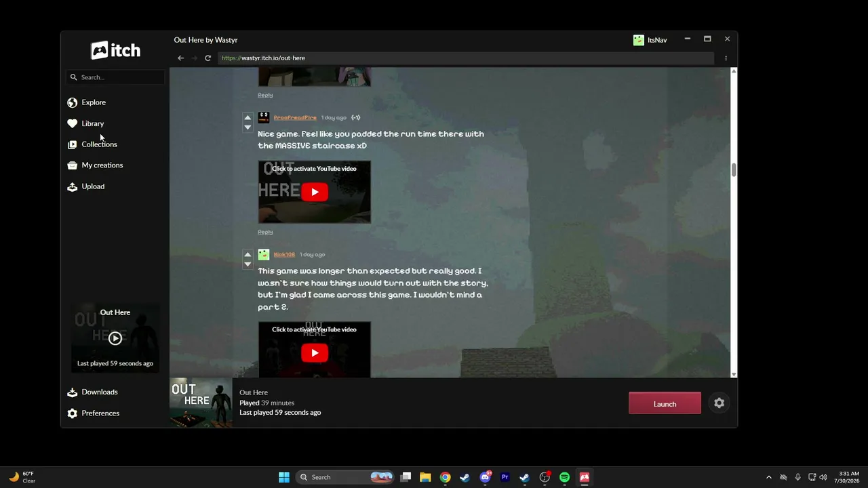This screenshot has height=488, width=868.
Task: Click the itch logo
Action: point(115,50)
